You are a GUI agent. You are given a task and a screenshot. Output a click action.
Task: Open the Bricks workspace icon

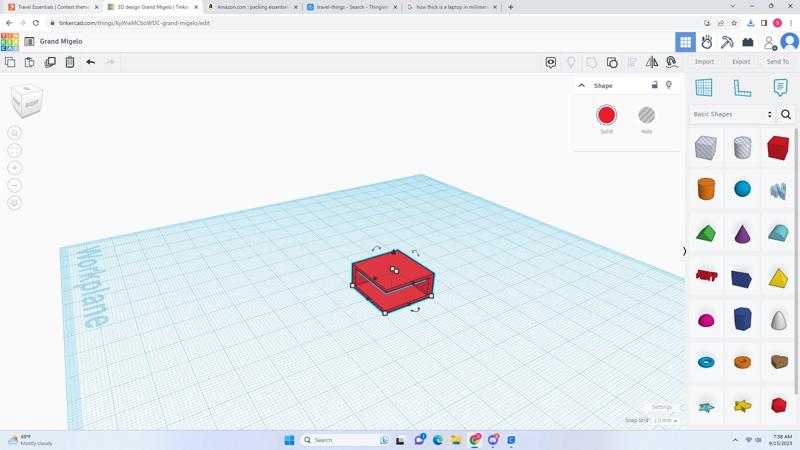tap(747, 42)
